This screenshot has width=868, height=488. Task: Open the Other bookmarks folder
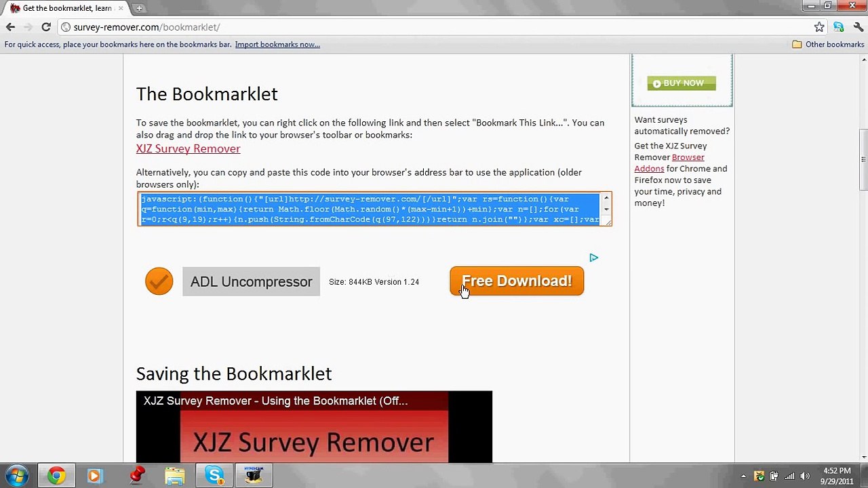coord(828,45)
